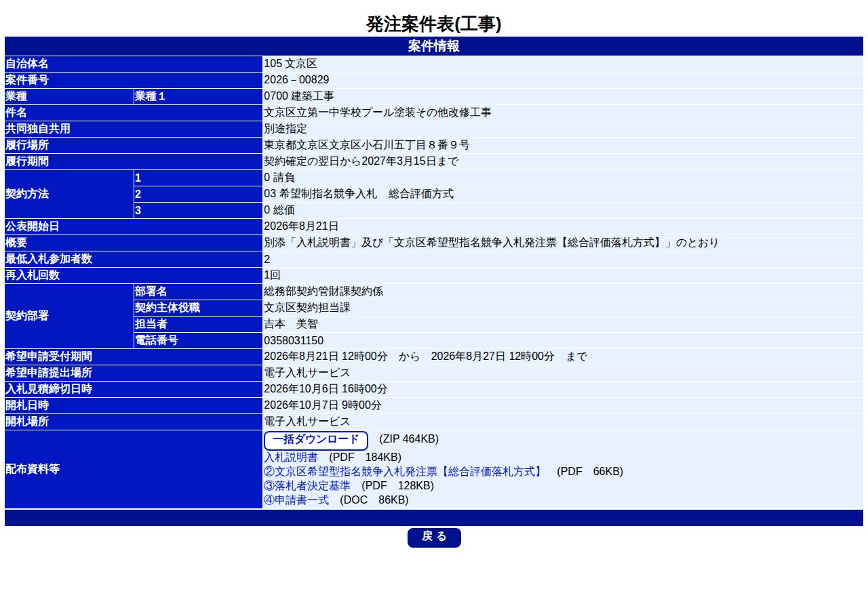Click the project name 文京区立第一中学校プール塗装その他改修工事
The height and width of the screenshot is (610, 868).
coord(378,113)
